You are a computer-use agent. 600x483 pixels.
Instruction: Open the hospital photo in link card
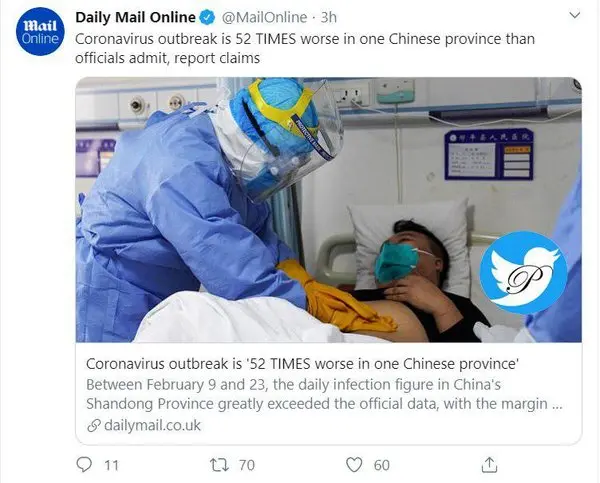329,210
